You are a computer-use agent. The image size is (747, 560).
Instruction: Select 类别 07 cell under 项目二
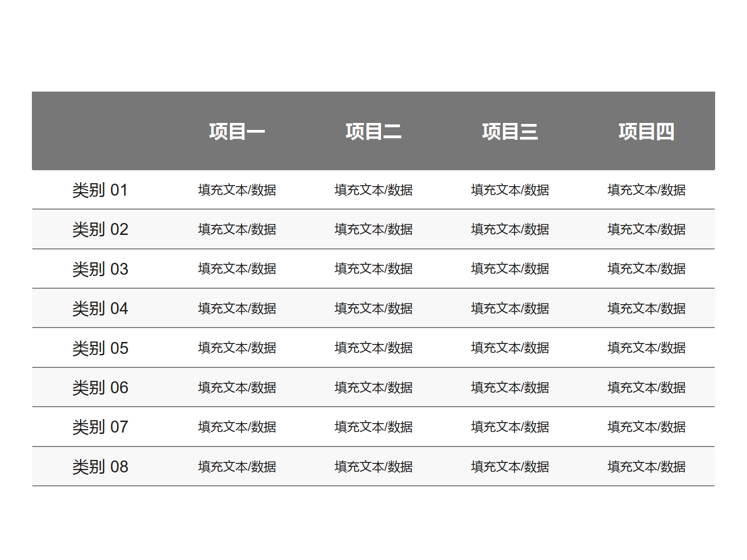click(x=373, y=427)
